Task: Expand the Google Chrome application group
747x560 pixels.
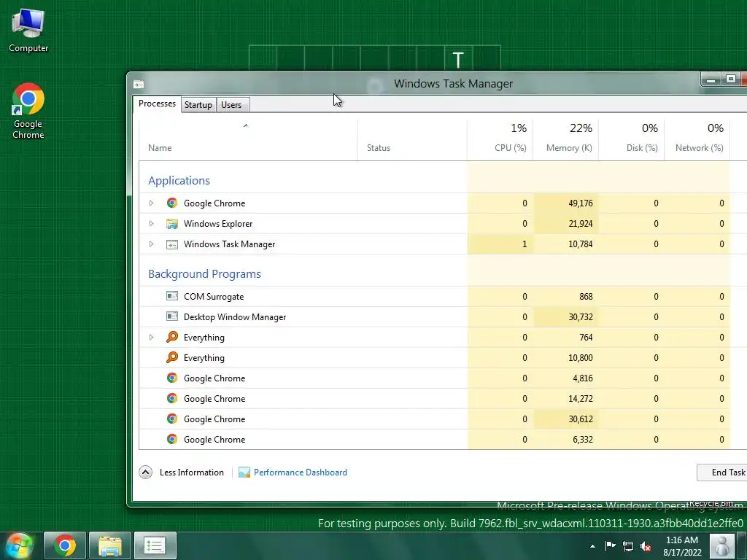Action: 152,203
